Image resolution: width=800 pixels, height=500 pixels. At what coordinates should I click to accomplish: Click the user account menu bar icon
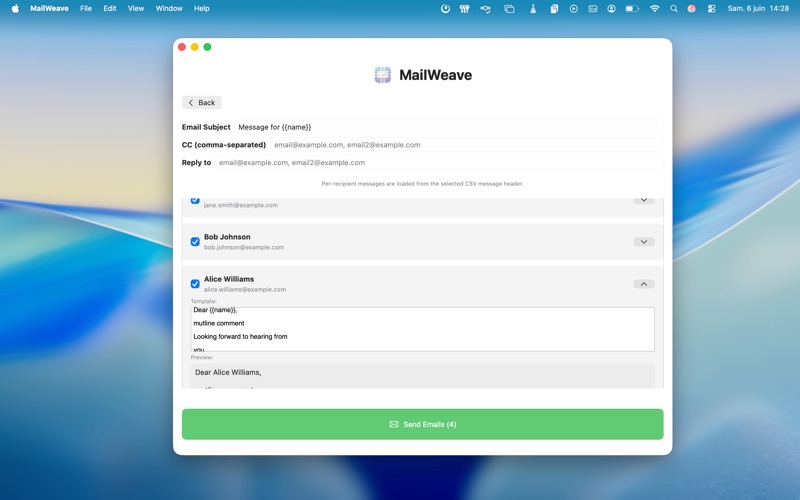pyautogui.click(x=611, y=8)
